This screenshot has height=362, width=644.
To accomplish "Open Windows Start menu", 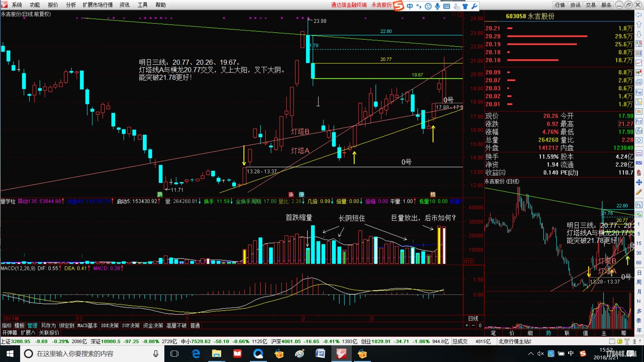I will (10, 354).
